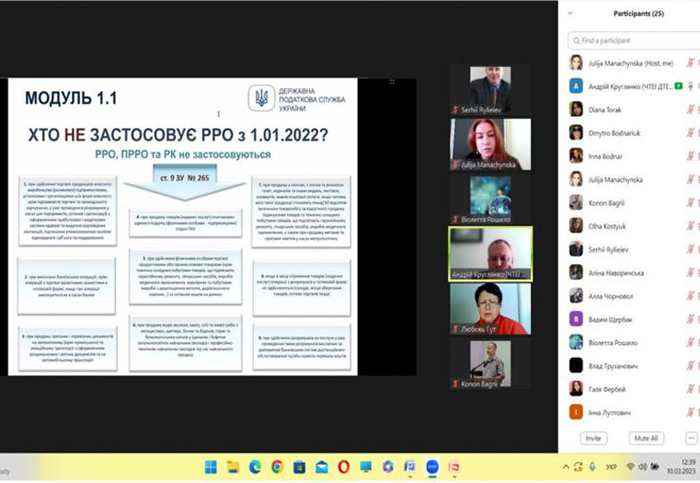
Task: Collapse the Participants panel chevron
Action: (x=570, y=13)
